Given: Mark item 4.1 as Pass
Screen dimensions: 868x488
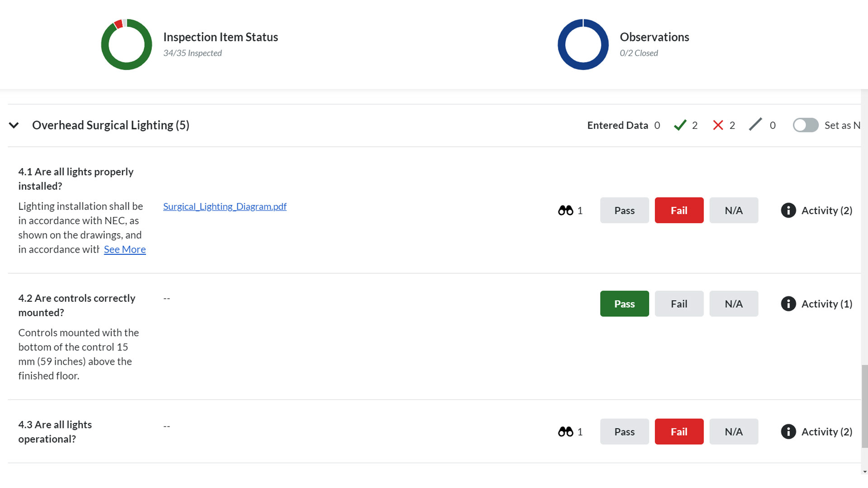Looking at the screenshot, I should [624, 210].
